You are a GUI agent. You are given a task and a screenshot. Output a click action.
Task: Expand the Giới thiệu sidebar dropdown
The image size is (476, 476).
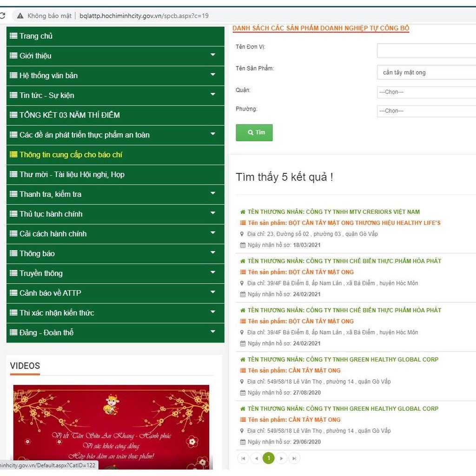pos(212,55)
